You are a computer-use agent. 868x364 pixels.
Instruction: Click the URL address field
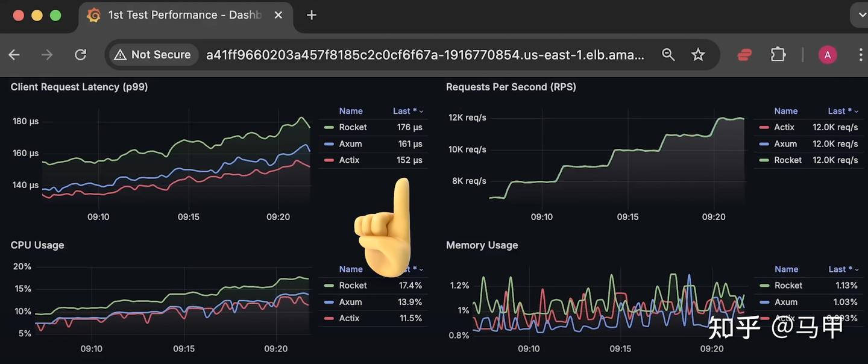(x=425, y=55)
